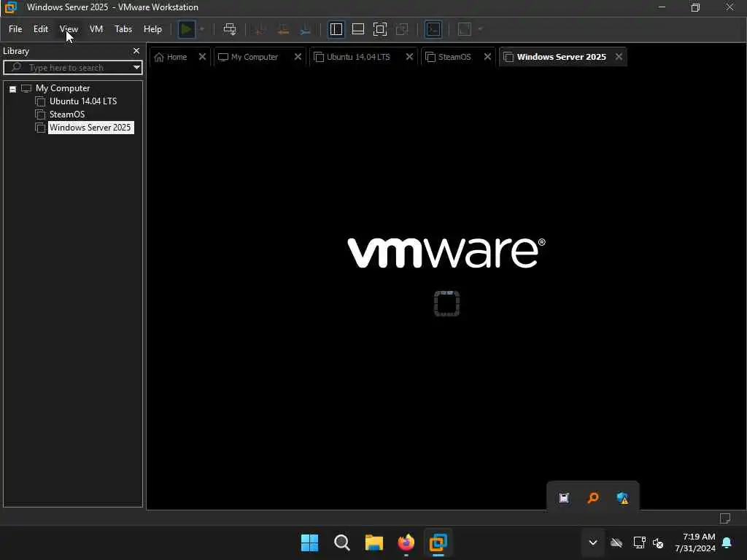The height and width of the screenshot is (560, 747).
Task: Click the OneDrive cloud tray icon
Action: (616, 542)
